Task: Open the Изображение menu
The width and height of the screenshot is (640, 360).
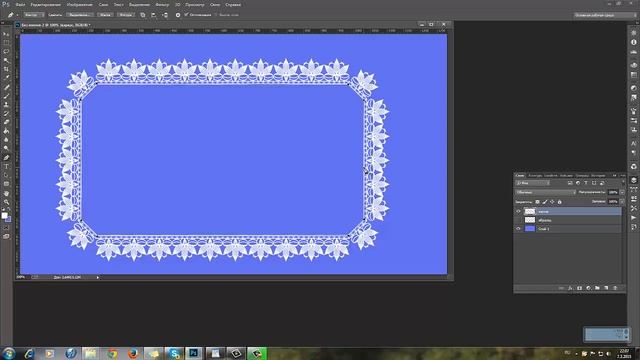Action: [x=80, y=4]
